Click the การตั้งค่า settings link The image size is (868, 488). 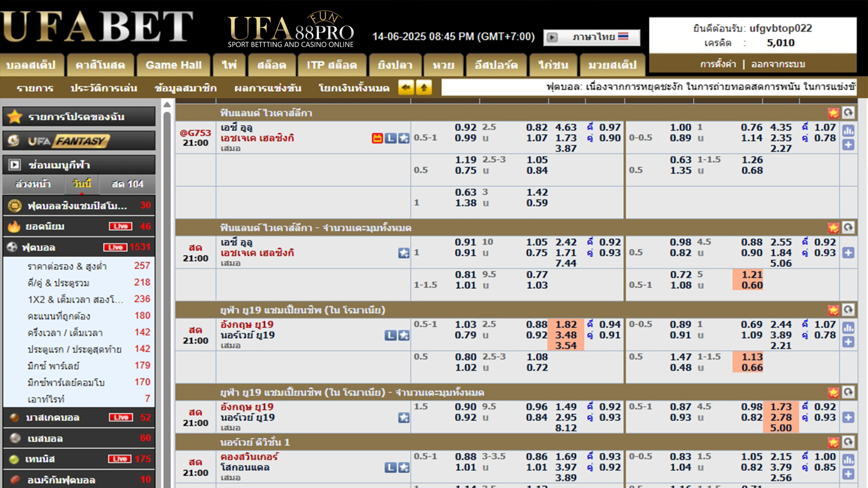(x=718, y=64)
